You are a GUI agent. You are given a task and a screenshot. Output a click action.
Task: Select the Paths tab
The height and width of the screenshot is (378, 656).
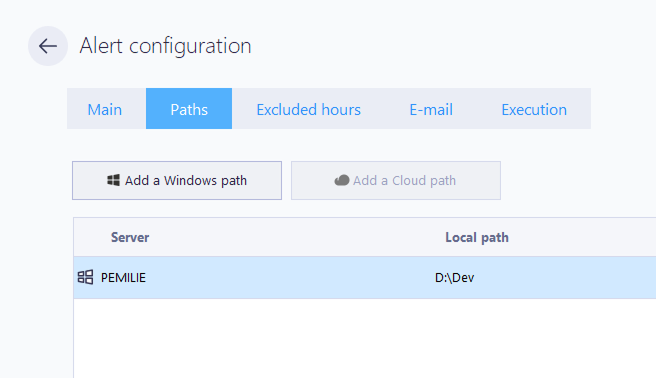tap(189, 109)
